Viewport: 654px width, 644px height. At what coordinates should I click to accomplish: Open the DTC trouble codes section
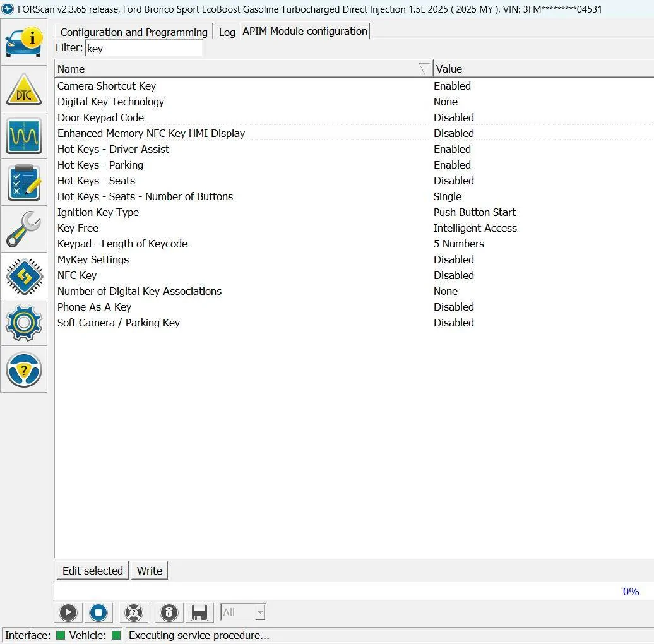[x=24, y=89]
